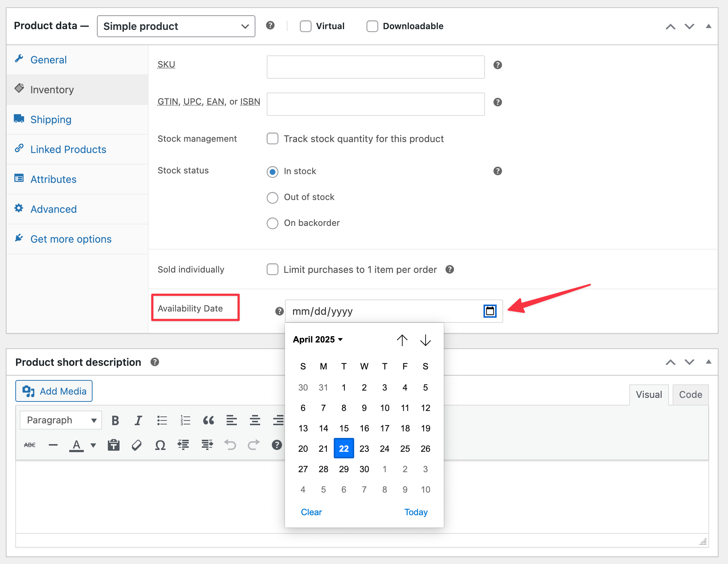Insert a horizontal line
This screenshot has height=564, width=728.
(53, 445)
